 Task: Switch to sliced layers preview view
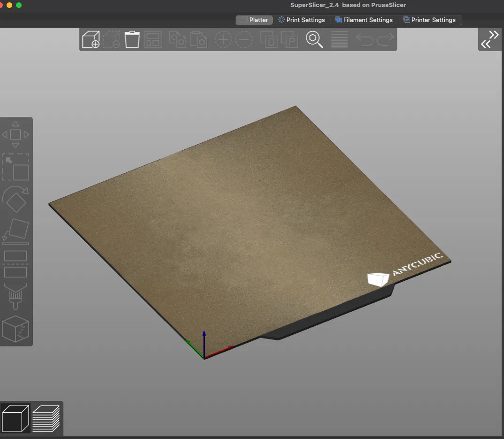47,418
